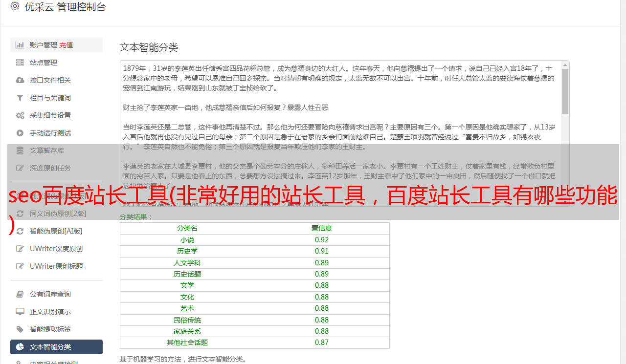
Task: Click the text area scrollbar up arrow
Action: 565,65
